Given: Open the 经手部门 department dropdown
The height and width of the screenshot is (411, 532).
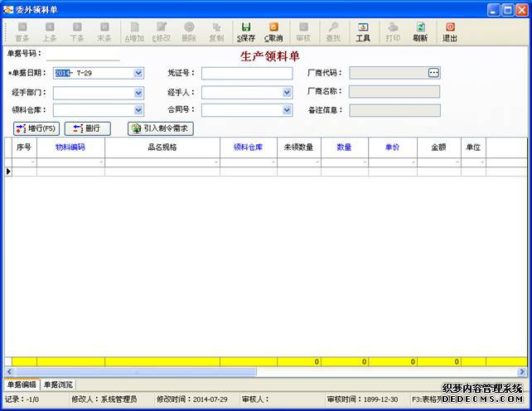Looking at the screenshot, I should click(x=138, y=92).
